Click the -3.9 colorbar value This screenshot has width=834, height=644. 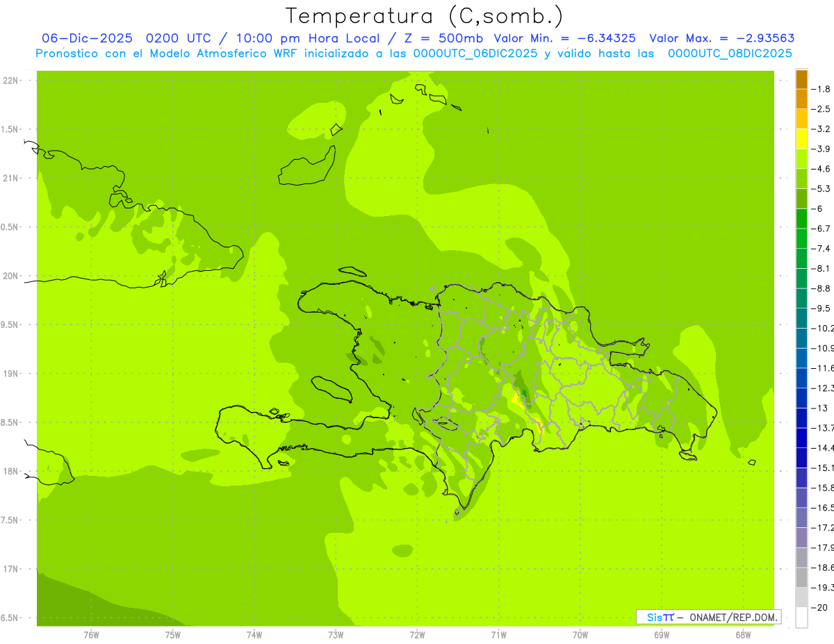(821, 149)
